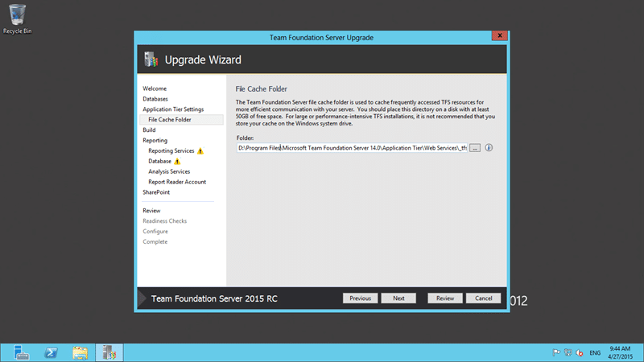Click the network tray icon
The image size is (644, 362).
tap(568, 352)
